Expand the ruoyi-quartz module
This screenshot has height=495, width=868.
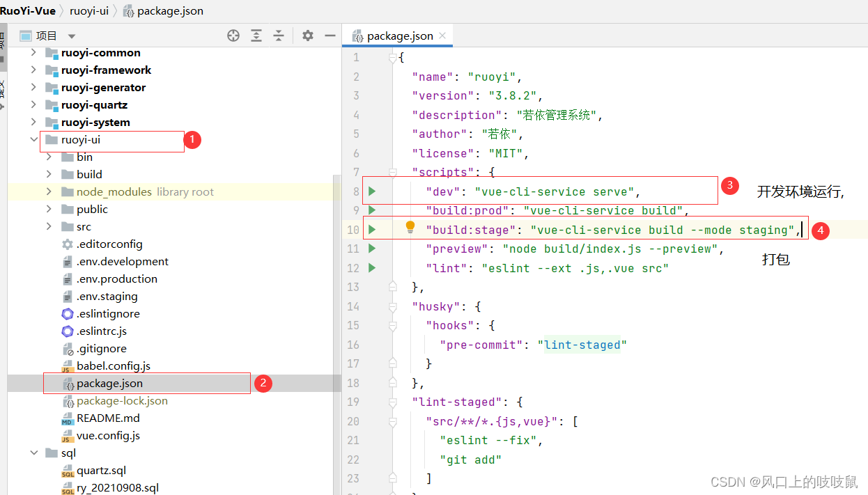[x=33, y=104]
